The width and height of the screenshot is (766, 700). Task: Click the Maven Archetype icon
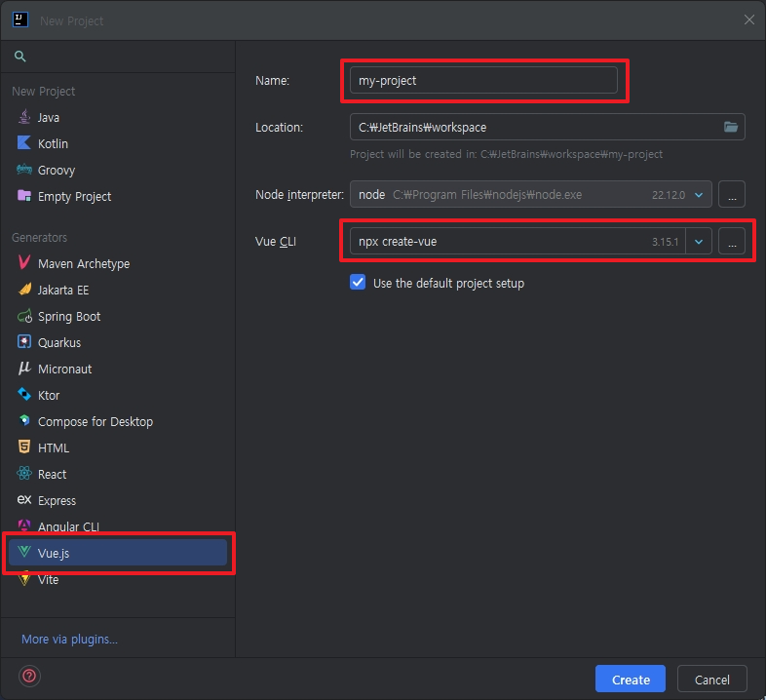pos(24,262)
